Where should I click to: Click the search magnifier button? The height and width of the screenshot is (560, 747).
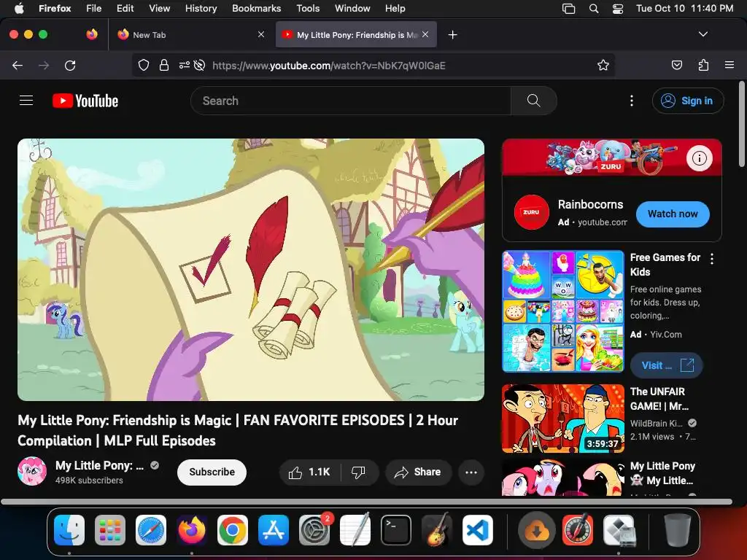pyautogui.click(x=533, y=101)
